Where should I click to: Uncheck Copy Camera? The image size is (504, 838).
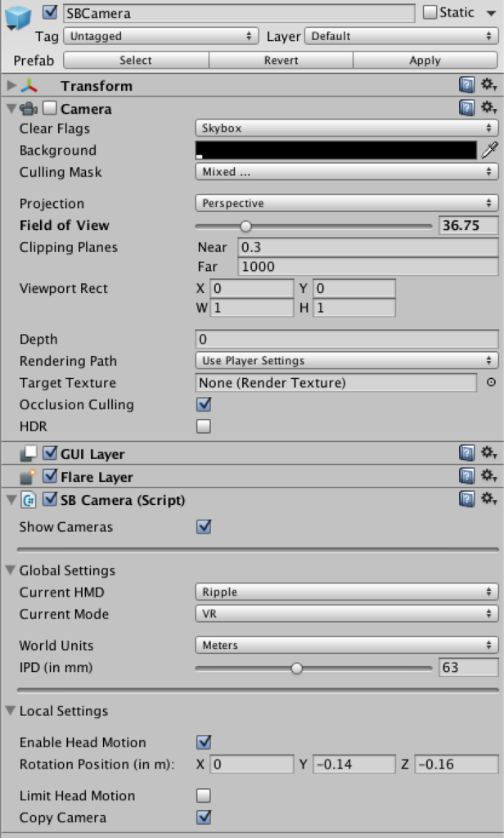tap(204, 818)
